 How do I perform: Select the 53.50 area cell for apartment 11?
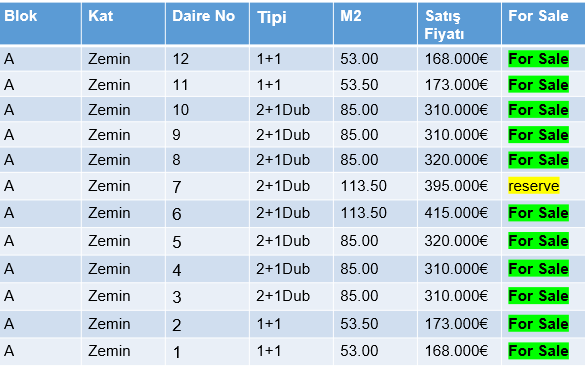[x=375, y=85]
